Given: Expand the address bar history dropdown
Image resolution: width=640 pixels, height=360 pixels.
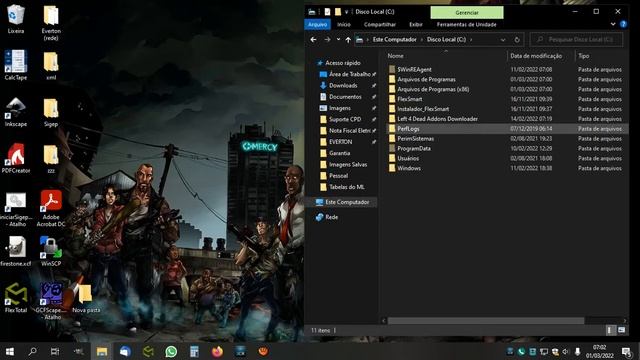Looking at the screenshot, I should pyautogui.click(x=503, y=40).
